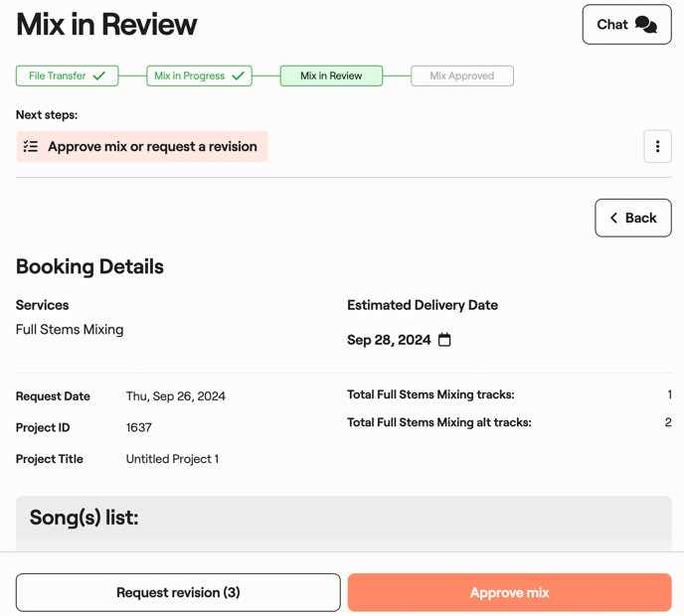Expand the Song(s) list section
This screenshot has height=616, width=684.
tap(85, 518)
